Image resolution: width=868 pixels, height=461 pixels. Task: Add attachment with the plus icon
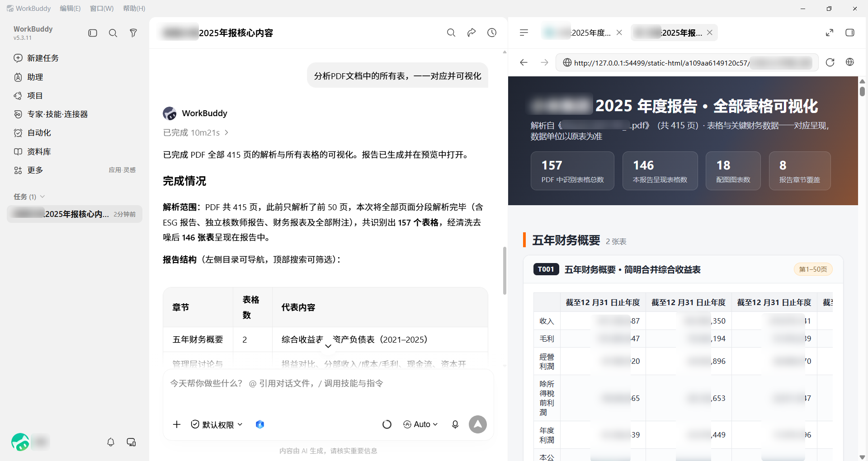pos(177,424)
